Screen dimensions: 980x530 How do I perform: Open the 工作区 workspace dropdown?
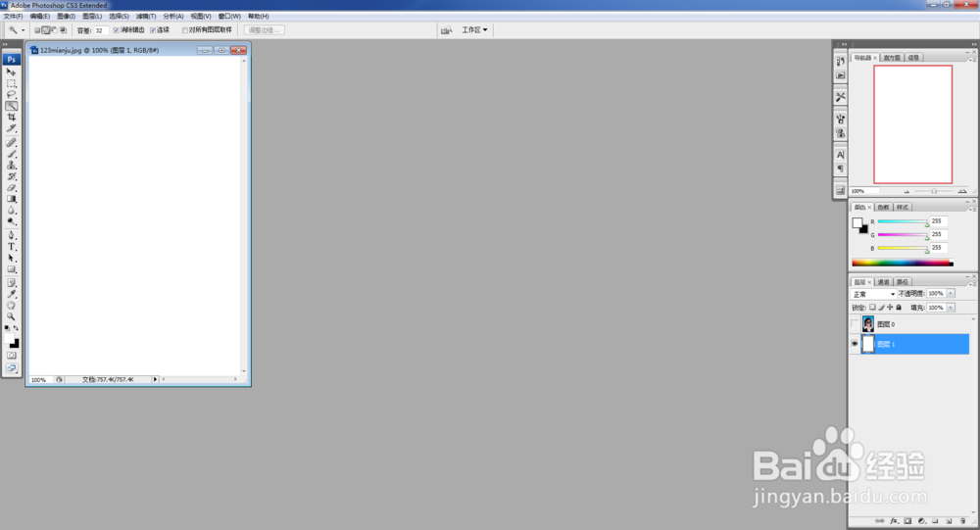tap(474, 30)
